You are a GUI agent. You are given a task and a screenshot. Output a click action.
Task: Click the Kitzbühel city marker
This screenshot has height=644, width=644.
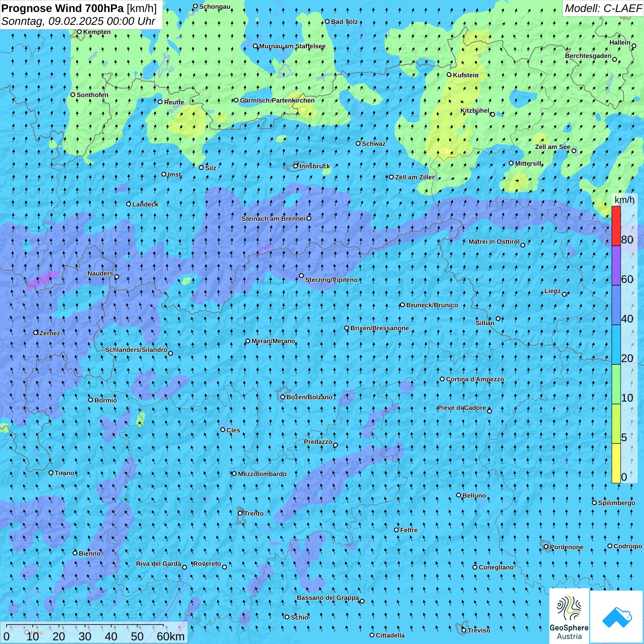tap(493, 115)
